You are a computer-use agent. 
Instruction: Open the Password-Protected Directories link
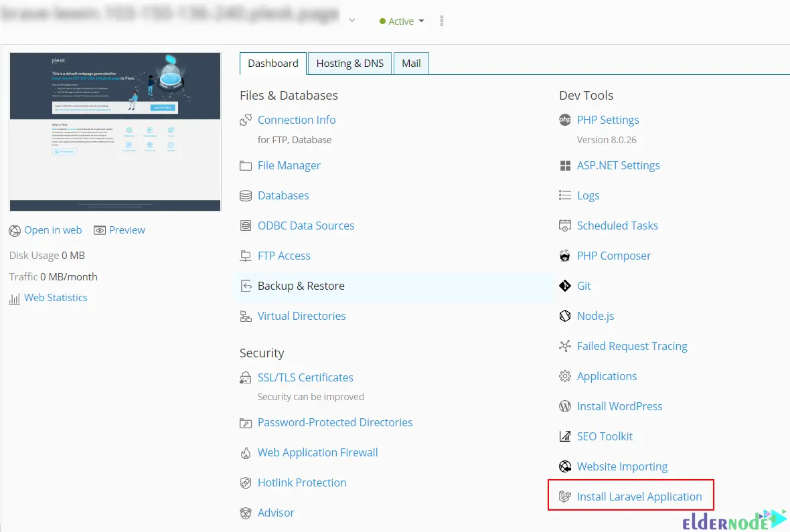335,423
